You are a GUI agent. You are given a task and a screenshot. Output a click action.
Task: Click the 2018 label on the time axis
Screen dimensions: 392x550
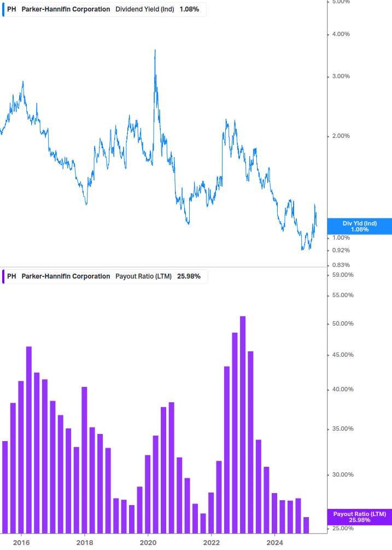85,543
